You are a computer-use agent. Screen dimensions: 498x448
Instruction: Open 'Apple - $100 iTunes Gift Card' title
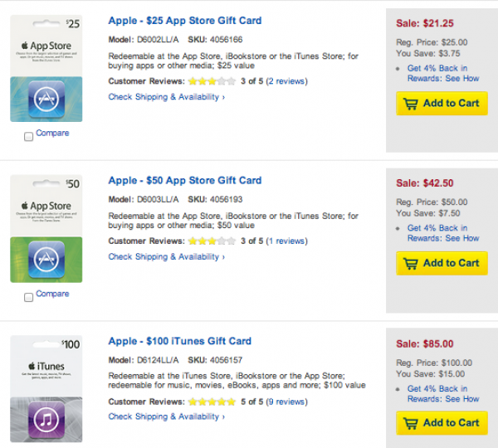[x=179, y=341]
